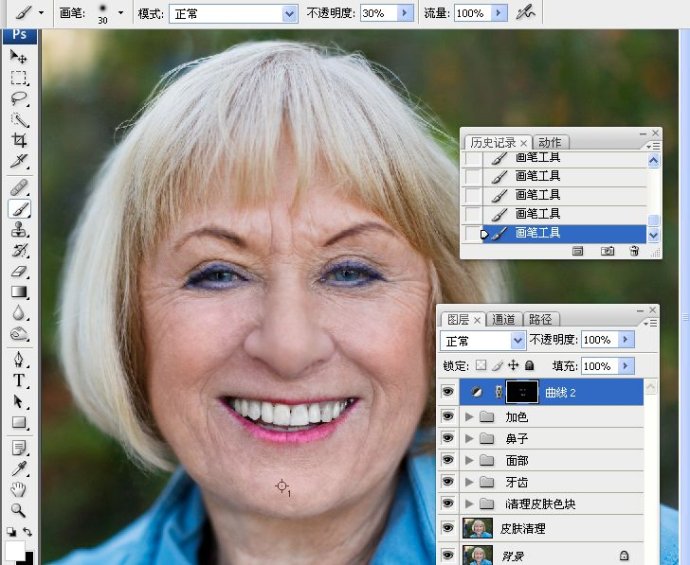Select the Dodge tool
The image size is (690, 565).
click(18, 334)
